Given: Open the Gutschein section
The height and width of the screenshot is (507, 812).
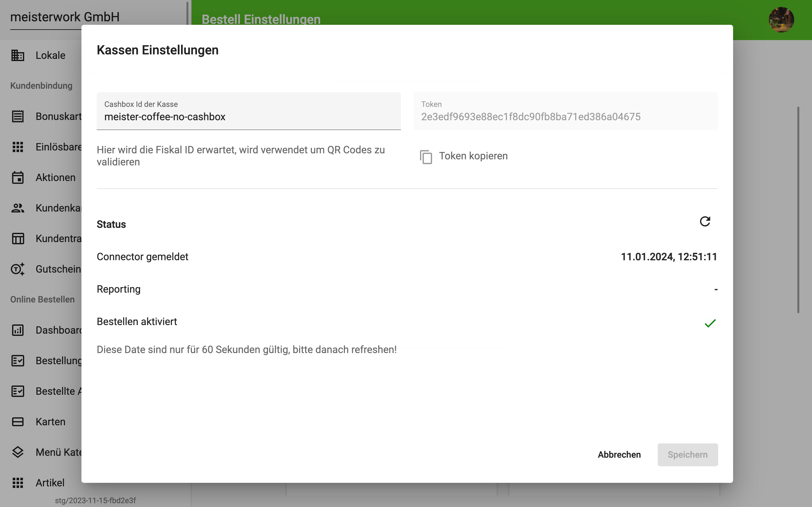Looking at the screenshot, I should pyautogui.click(x=18, y=268).
